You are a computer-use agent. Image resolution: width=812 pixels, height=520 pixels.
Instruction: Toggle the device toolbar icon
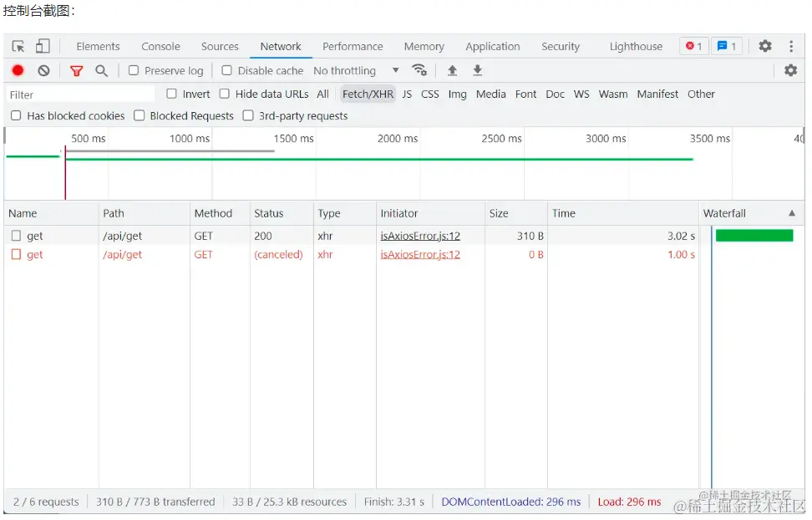(x=43, y=46)
